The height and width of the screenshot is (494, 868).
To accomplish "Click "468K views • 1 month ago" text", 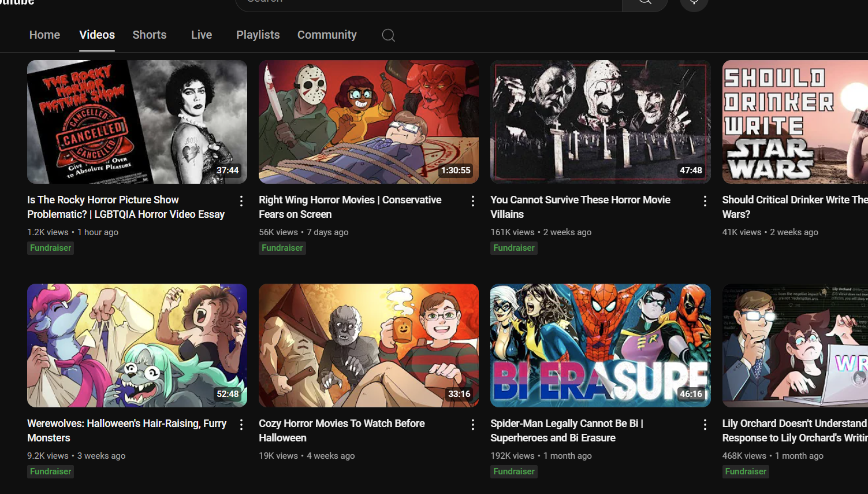I will tap(773, 456).
